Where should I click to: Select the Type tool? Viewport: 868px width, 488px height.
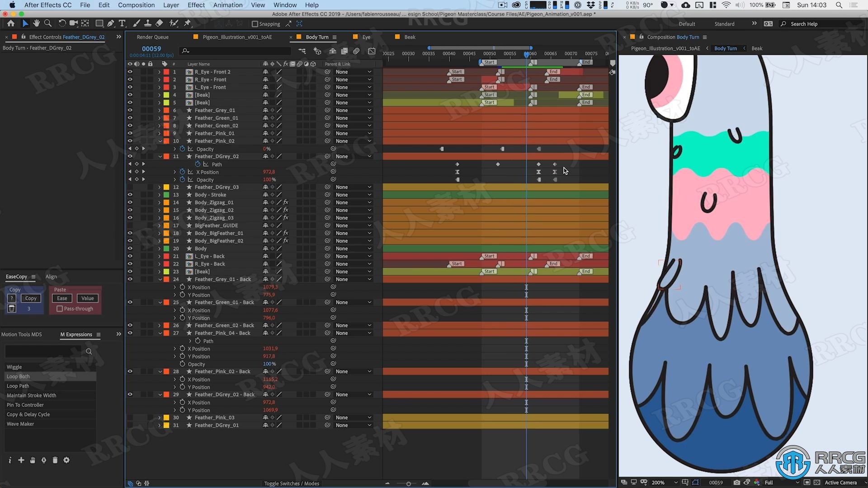(122, 23)
